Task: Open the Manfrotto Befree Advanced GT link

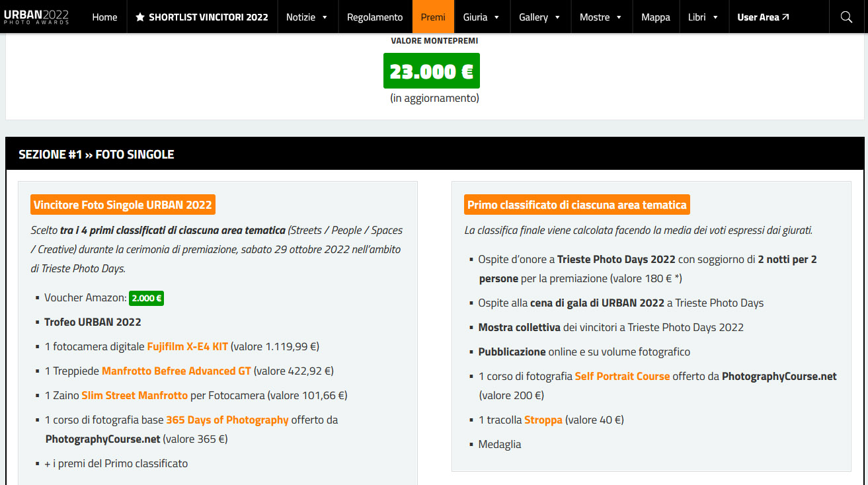Action: click(177, 371)
